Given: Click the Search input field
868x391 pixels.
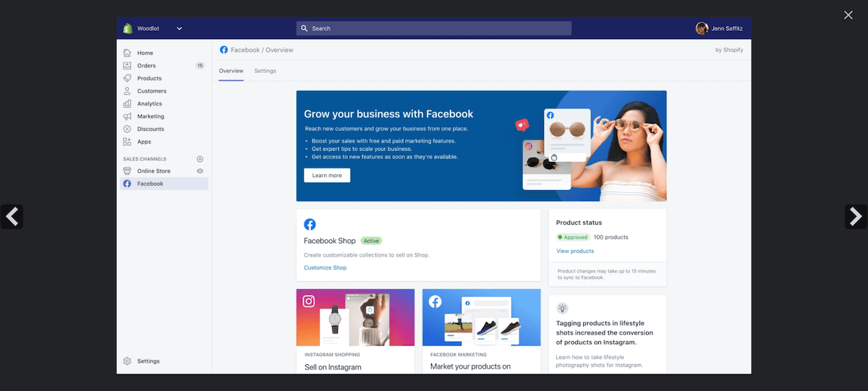Looking at the screenshot, I should [433, 28].
